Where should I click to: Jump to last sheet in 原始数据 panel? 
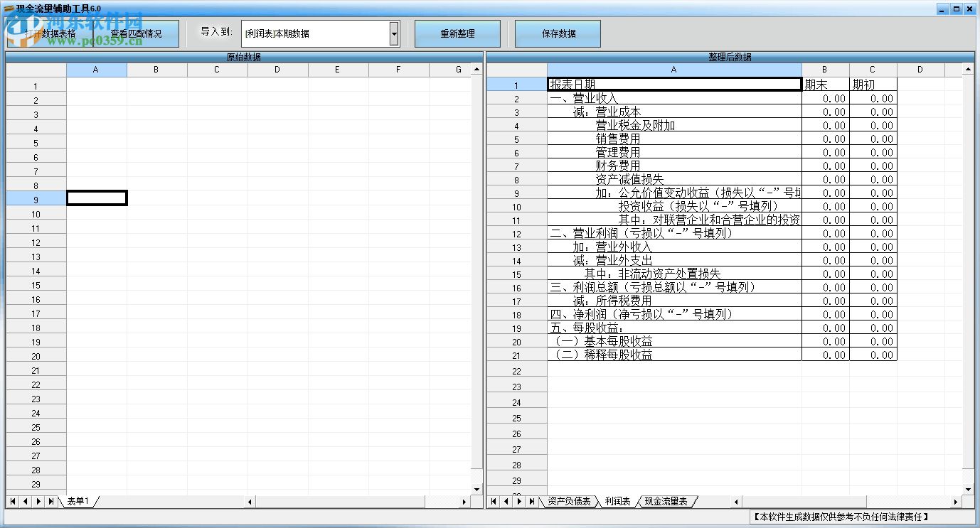(x=50, y=502)
